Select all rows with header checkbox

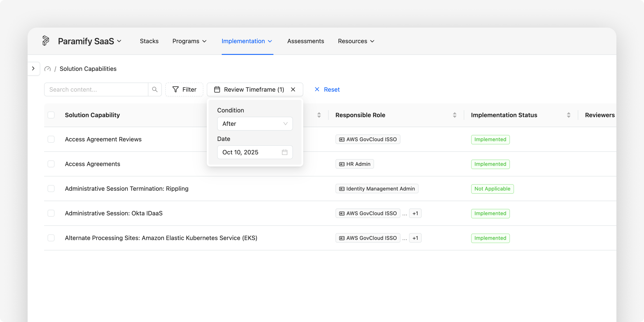click(x=51, y=115)
